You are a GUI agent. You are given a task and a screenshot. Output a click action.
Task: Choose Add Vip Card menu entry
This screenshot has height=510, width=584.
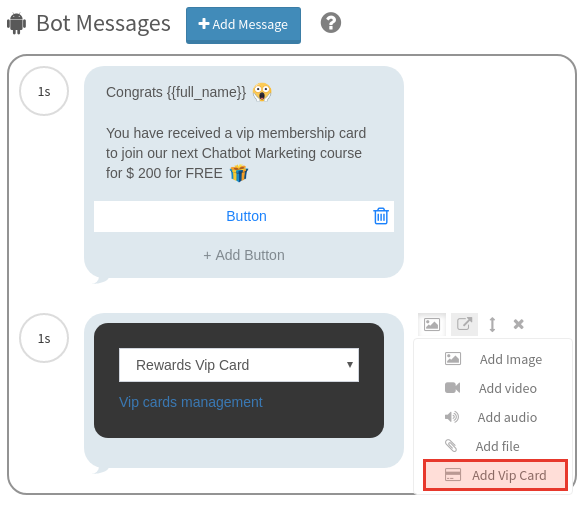click(495, 475)
